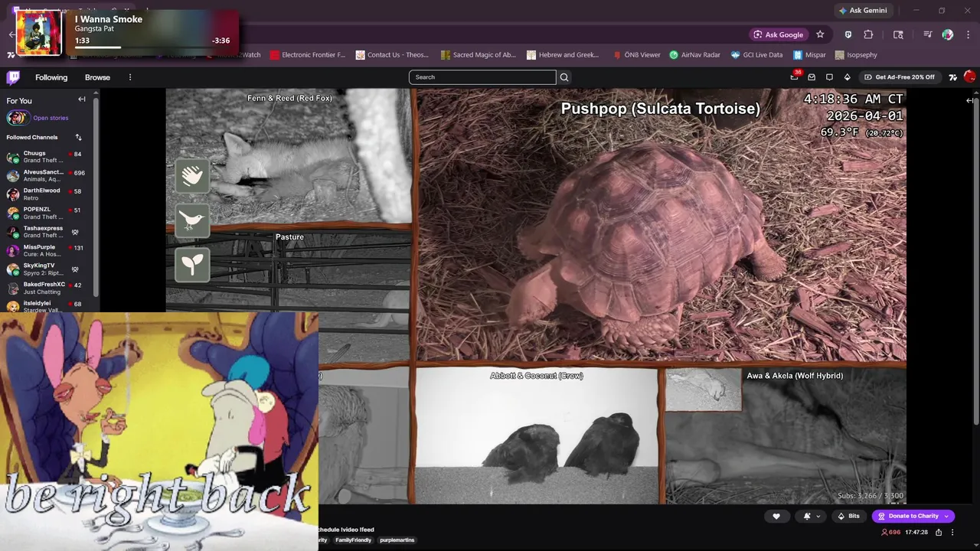Open the POPENZL channel in sidebar
Screen dimensions: 980x551
46,213
